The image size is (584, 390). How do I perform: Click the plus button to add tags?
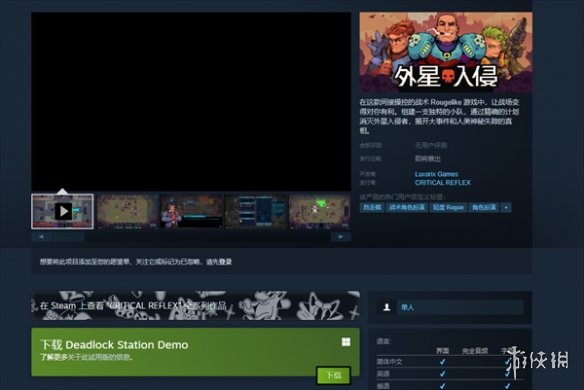(506, 207)
